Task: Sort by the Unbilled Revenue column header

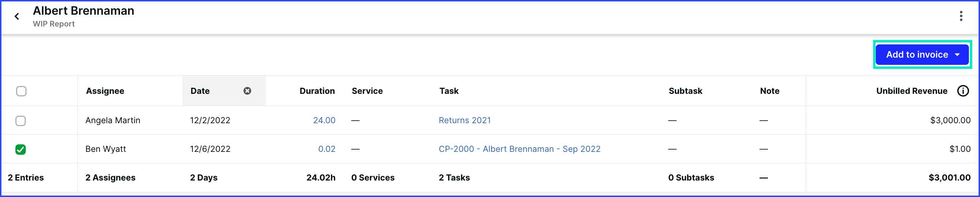Action: tap(912, 91)
